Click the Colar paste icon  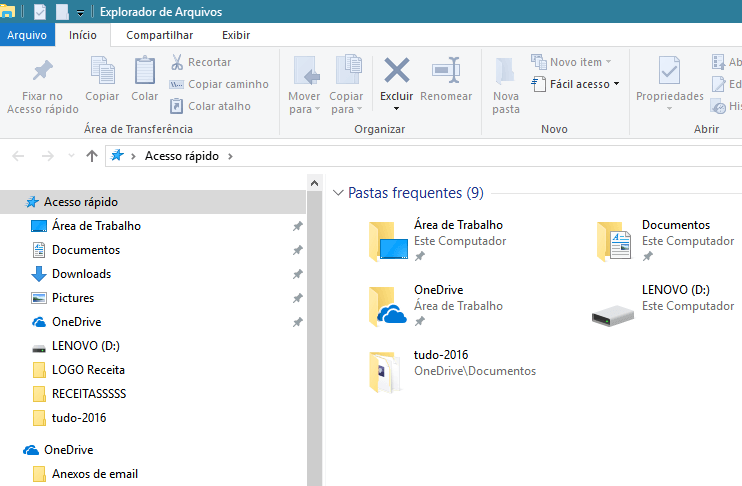click(145, 72)
